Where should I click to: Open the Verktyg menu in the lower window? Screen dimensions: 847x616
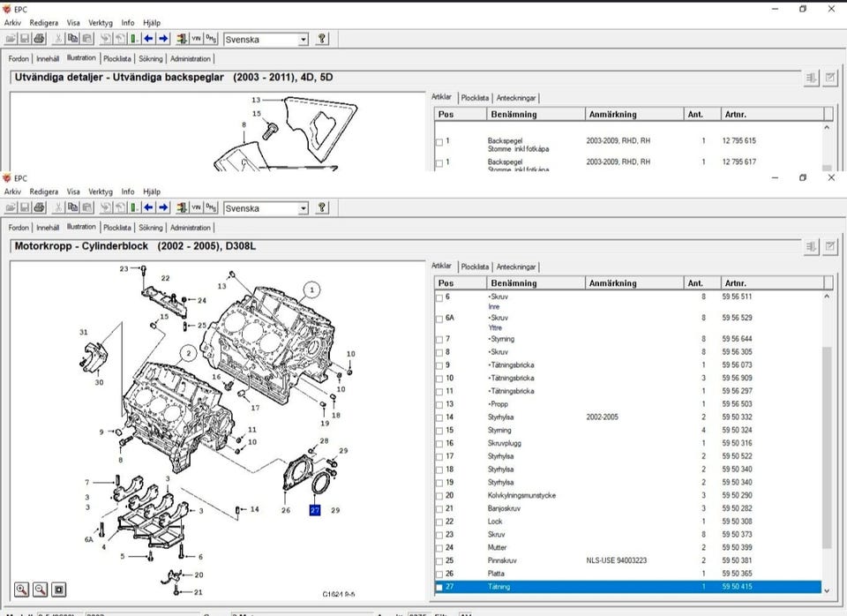tap(100, 192)
